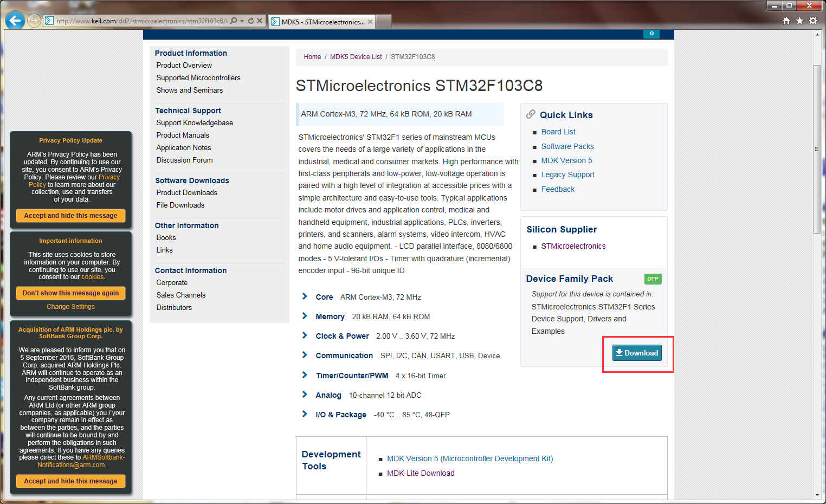Accept and hide the SoftBank acquisition message
This screenshot has height=504, width=826.
tap(70, 481)
